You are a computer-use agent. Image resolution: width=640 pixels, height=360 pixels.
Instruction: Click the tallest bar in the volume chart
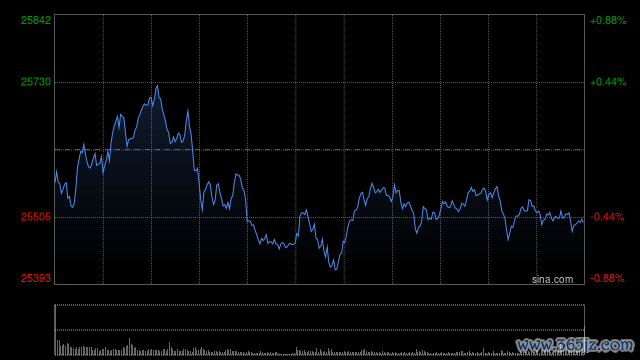(129, 347)
